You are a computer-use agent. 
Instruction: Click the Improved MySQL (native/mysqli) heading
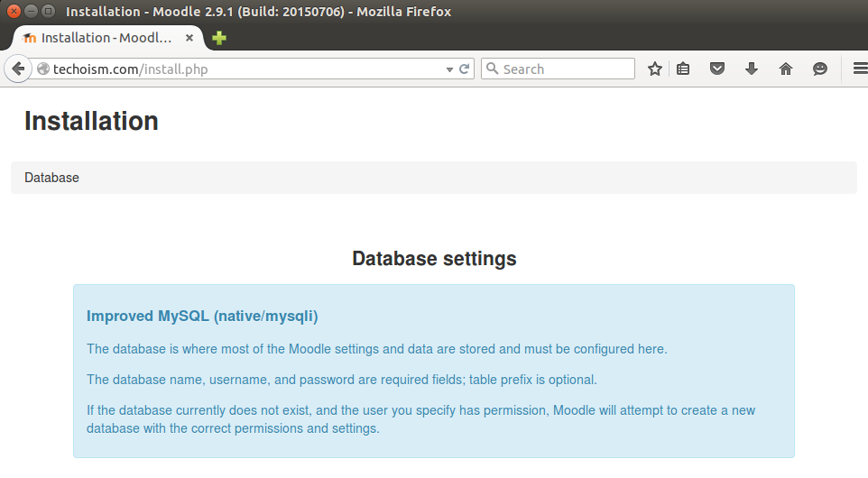coord(203,316)
